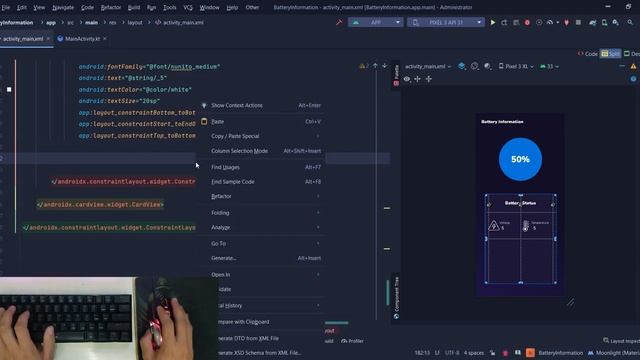
Task: Click the design warning triangle icon
Action: [x=633, y=66]
